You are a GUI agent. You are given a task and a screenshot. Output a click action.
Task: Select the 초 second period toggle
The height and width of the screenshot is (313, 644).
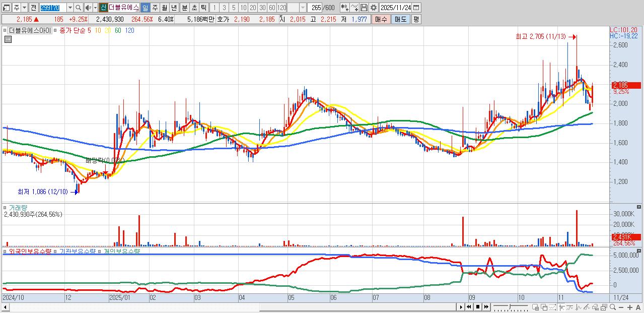pyautogui.click(x=194, y=8)
